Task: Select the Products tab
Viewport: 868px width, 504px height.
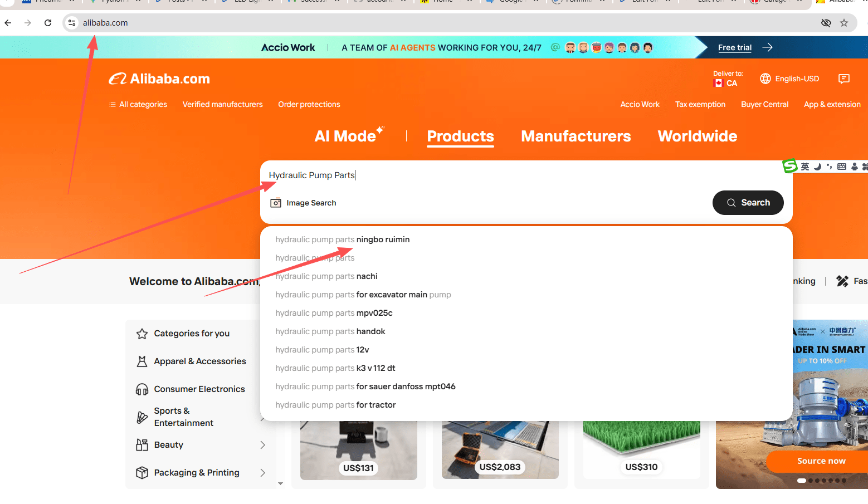Action: pyautogui.click(x=461, y=136)
